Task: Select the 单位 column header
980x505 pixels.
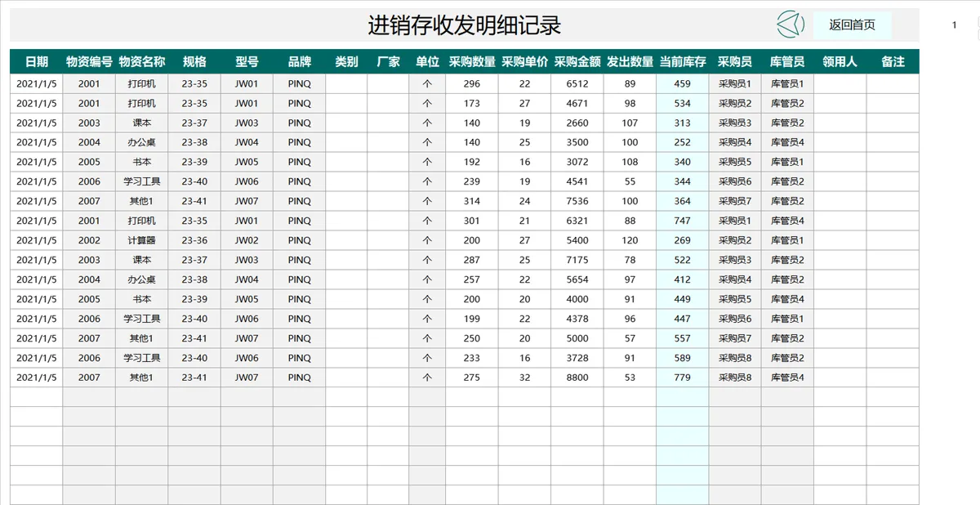Action: pos(427,61)
